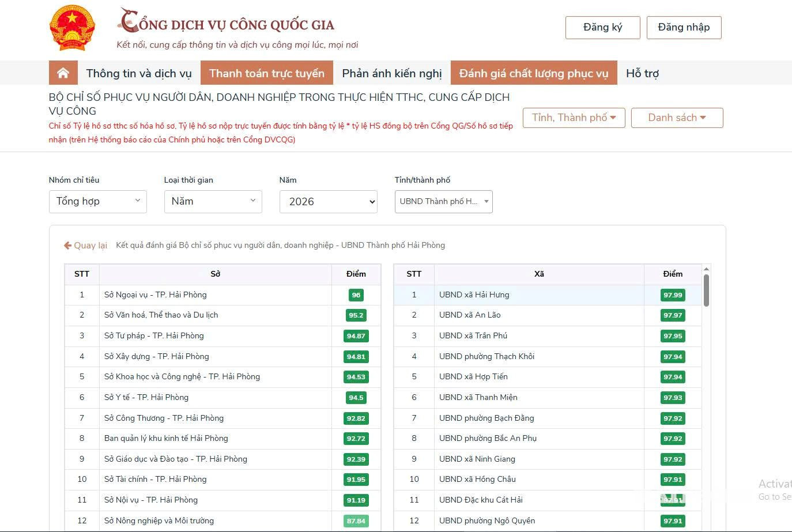Screen dimensions: 792x532
Task: Select Sở Nội vụ - TP. Hải Phòng
Action: 222,500
